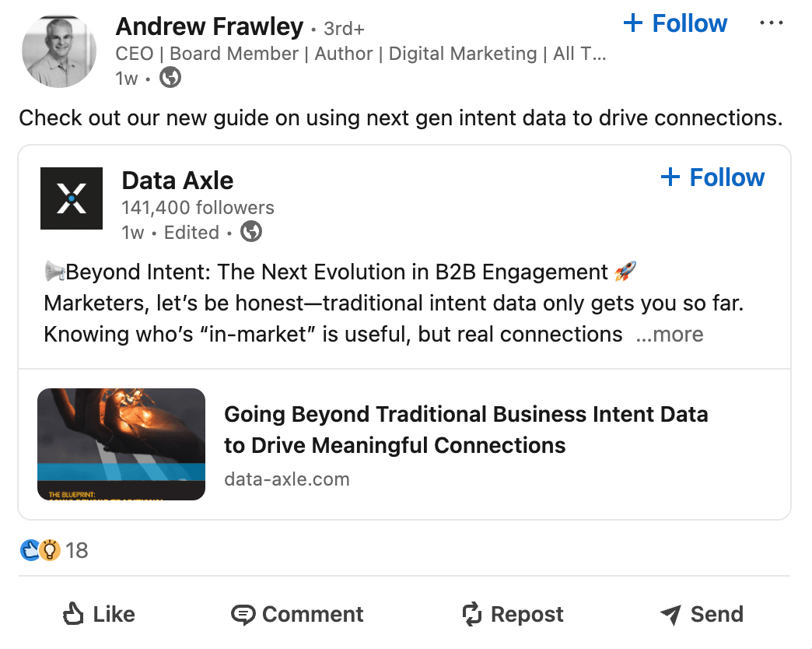
Task: Open the article preview image
Action: point(121,444)
